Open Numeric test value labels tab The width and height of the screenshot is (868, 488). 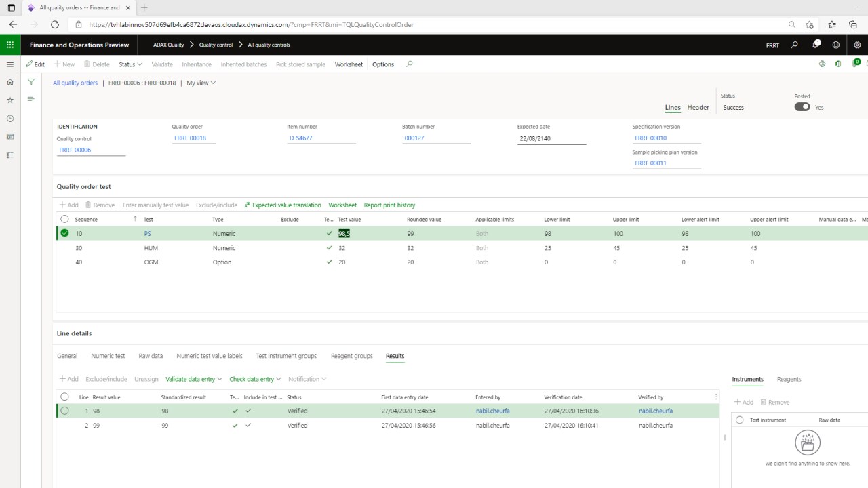210,356
